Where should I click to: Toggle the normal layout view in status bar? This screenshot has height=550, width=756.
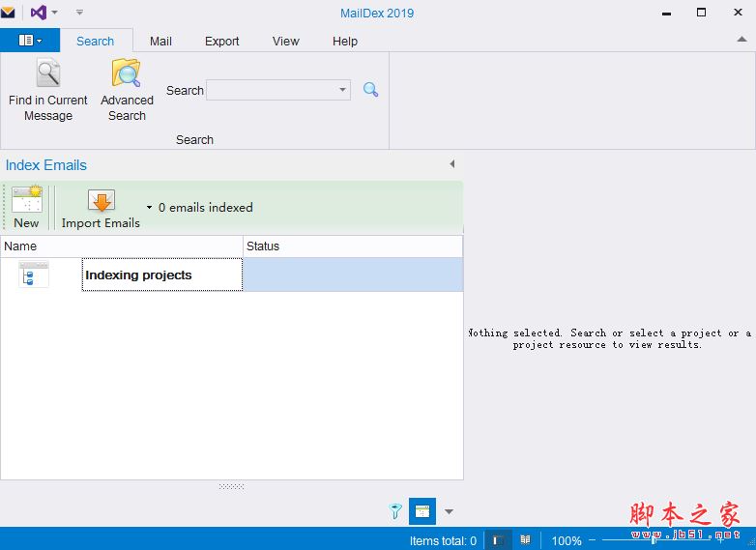[497, 540]
